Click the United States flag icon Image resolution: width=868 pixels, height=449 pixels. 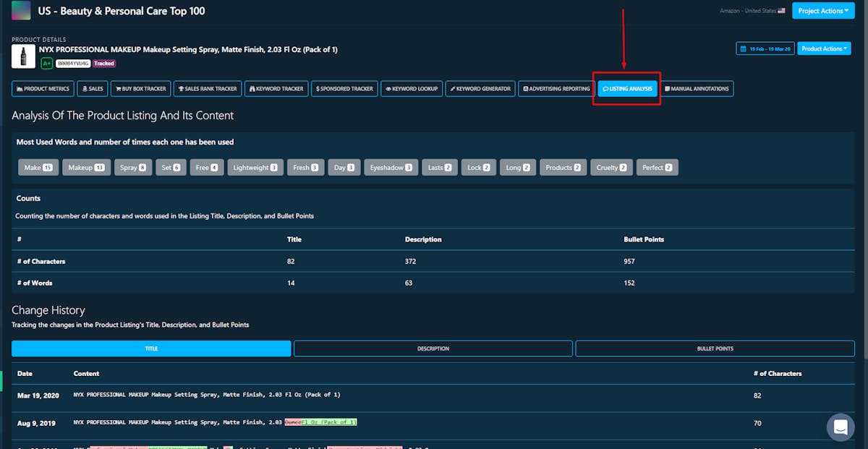tap(782, 11)
